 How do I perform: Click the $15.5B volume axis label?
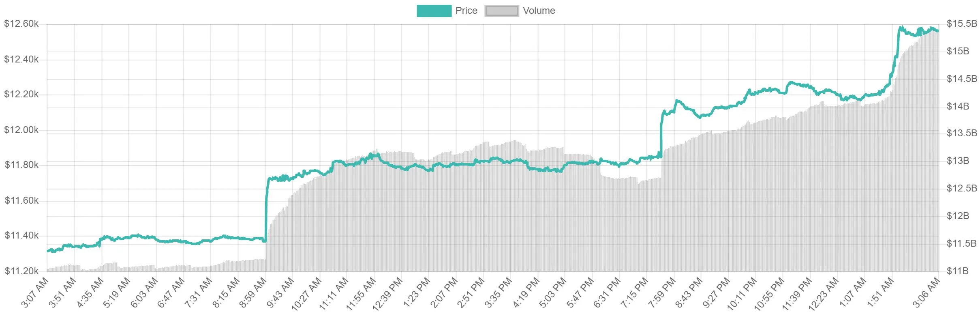click(961, 24)
